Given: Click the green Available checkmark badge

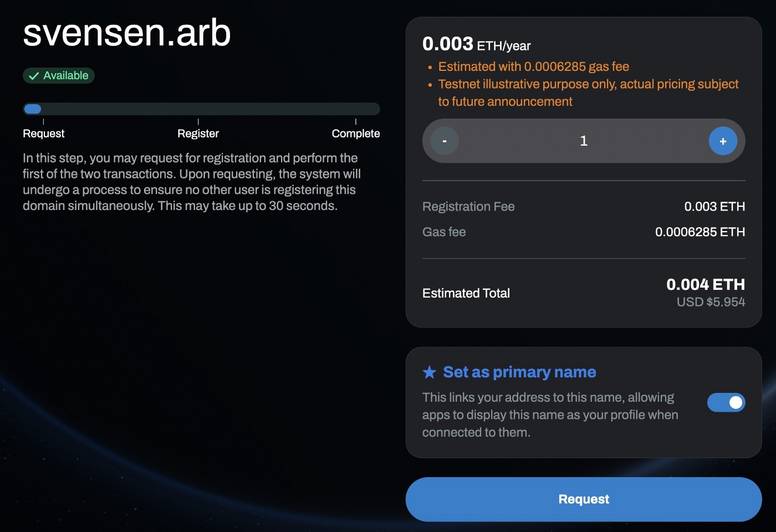Looking at the screenshot, I should click(x=59, y=75).
